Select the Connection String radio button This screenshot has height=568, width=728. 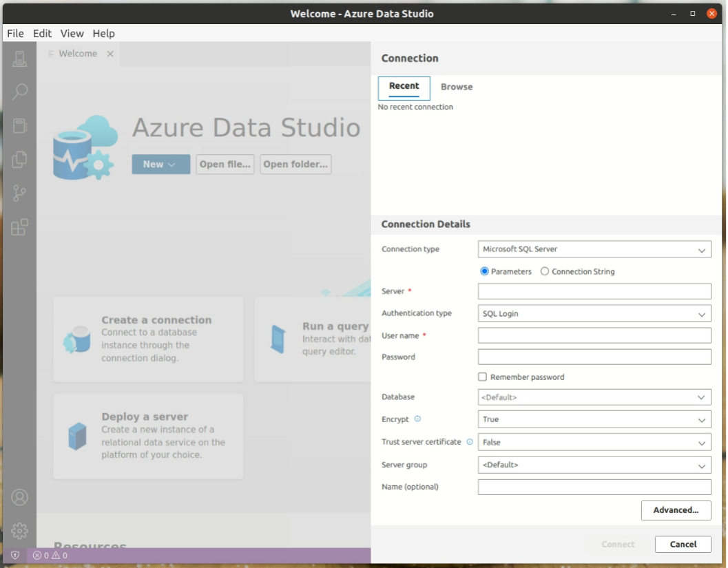coord(545,272)
